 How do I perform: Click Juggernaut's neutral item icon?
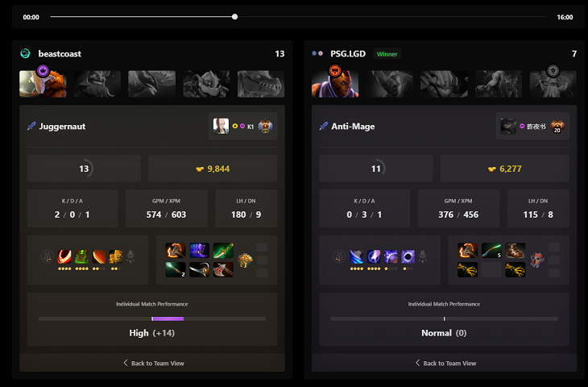pyautogui.click(x=245, y=260)
